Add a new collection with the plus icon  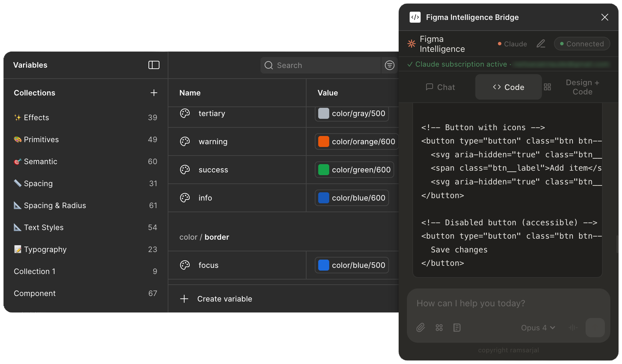(x=154, y=93)
